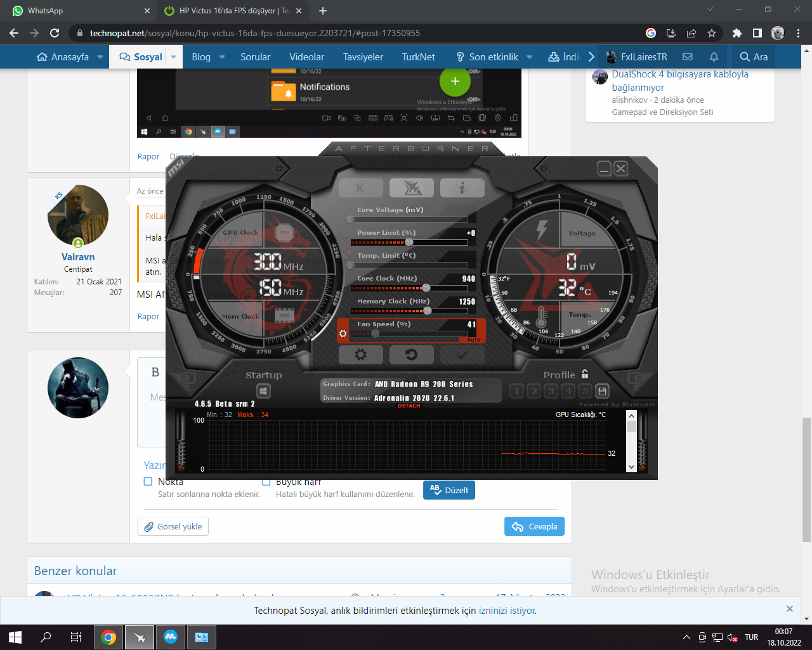
Task: Toggle the Afterburner profile lock icon
Action: tap(585, 375)
